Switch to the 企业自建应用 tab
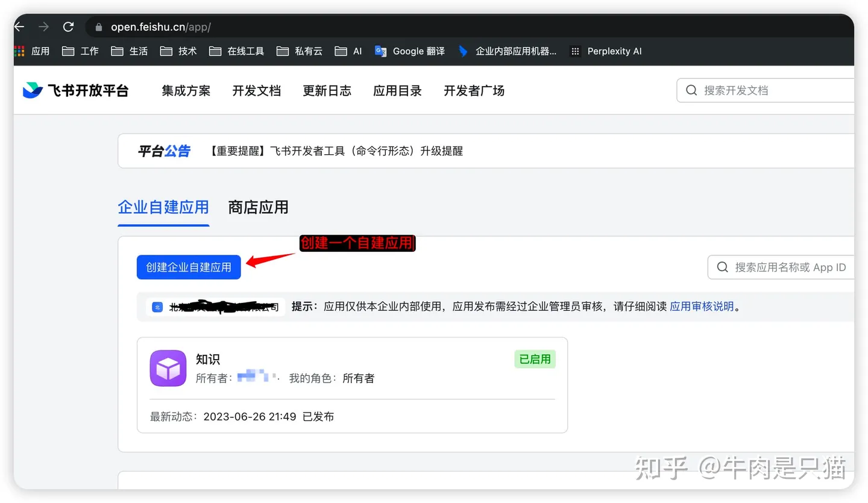The width and height of the screenshot is (868, 503). coord(163,208)
